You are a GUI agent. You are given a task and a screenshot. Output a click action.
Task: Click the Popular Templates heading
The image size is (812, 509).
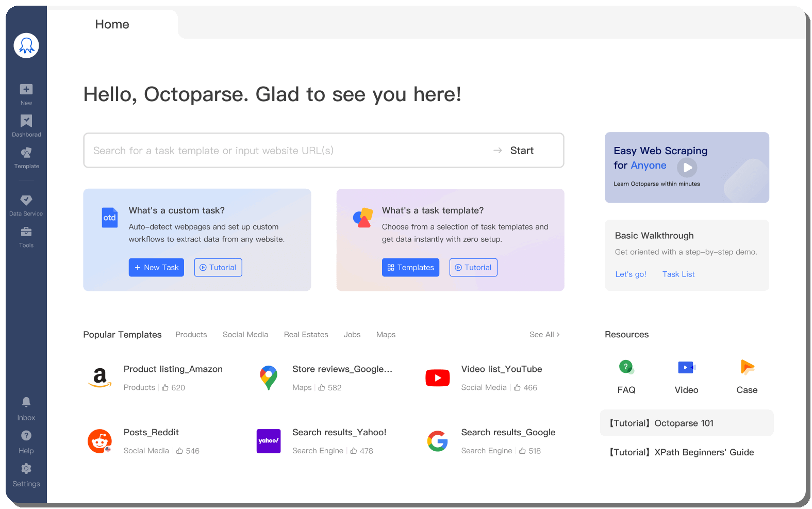coord(122,335)
